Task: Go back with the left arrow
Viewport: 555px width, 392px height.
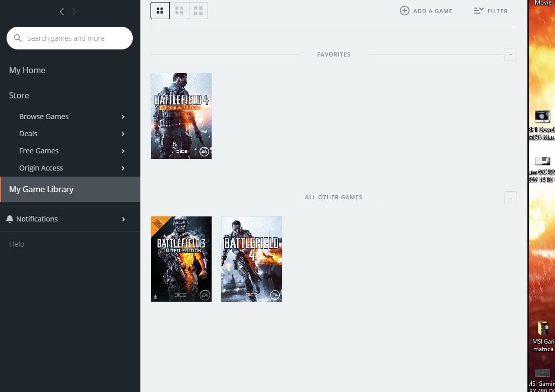Action: pos(62,12)
